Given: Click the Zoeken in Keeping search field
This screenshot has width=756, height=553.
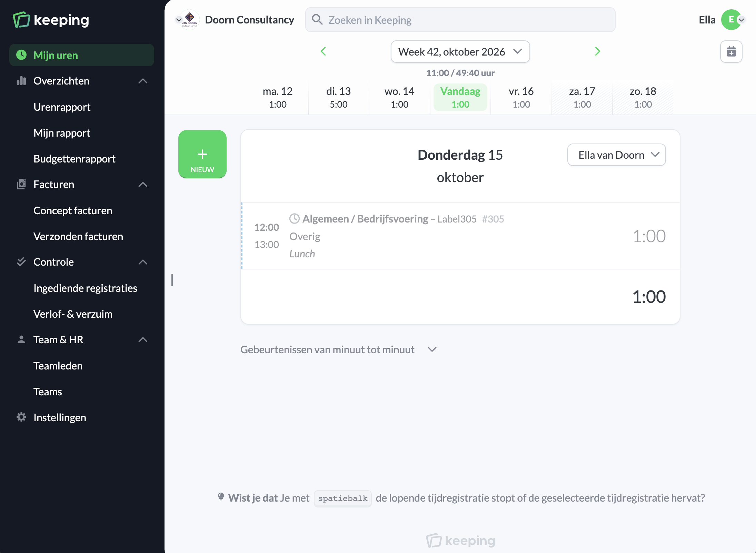Looking at the screenshot, I should pyautogui.click(x=460, y=20).
